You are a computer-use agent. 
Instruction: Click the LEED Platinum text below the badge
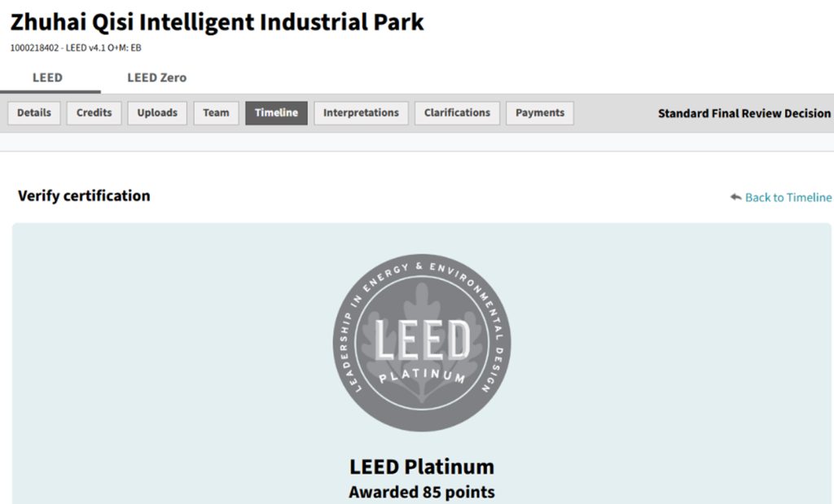point(421,467)
